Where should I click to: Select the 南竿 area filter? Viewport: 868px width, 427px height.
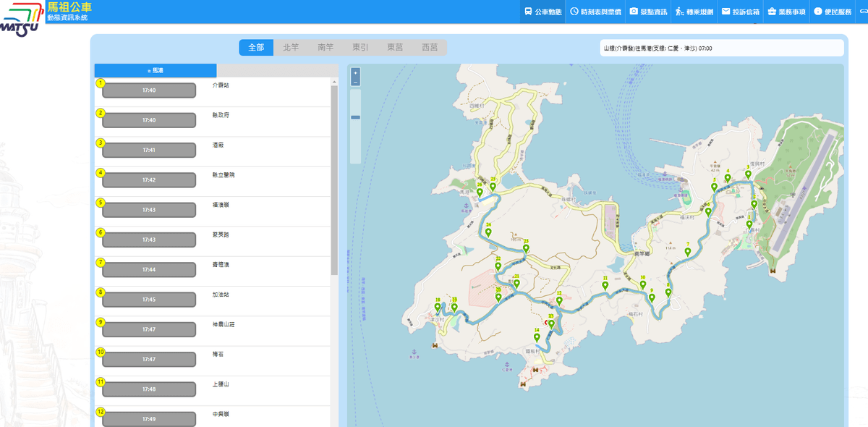coord(325,47)
